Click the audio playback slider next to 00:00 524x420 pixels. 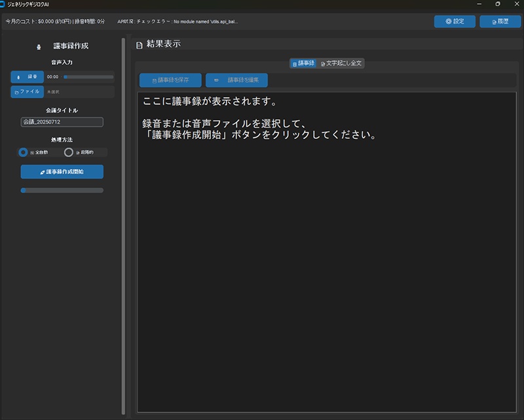(89, 76)
